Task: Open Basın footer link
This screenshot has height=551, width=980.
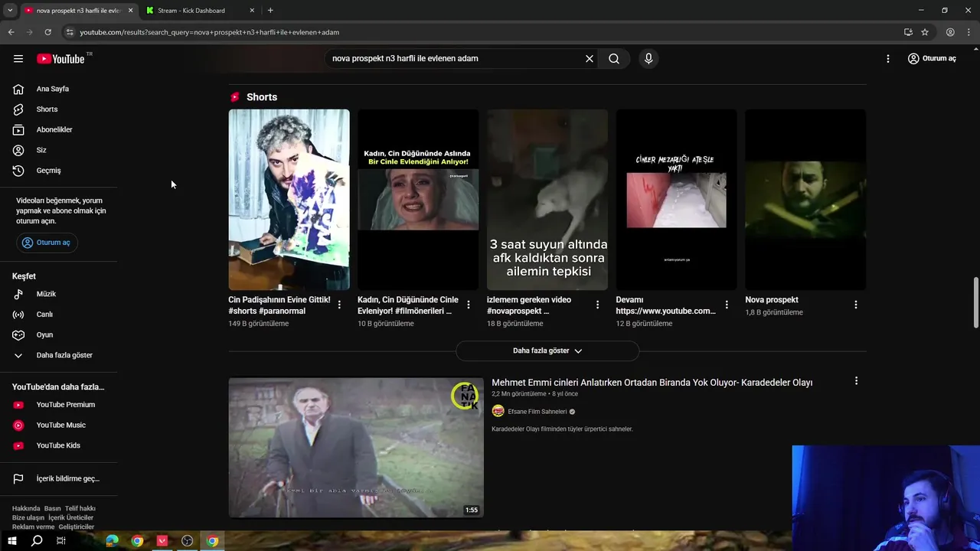Action: pos(53,508)
